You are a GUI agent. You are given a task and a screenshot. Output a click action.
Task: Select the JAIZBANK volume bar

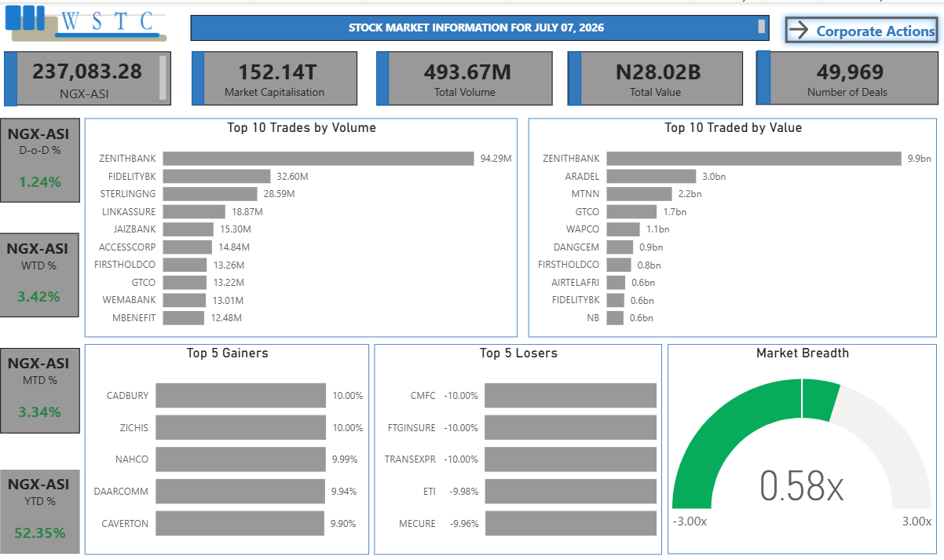coord(188,229)
